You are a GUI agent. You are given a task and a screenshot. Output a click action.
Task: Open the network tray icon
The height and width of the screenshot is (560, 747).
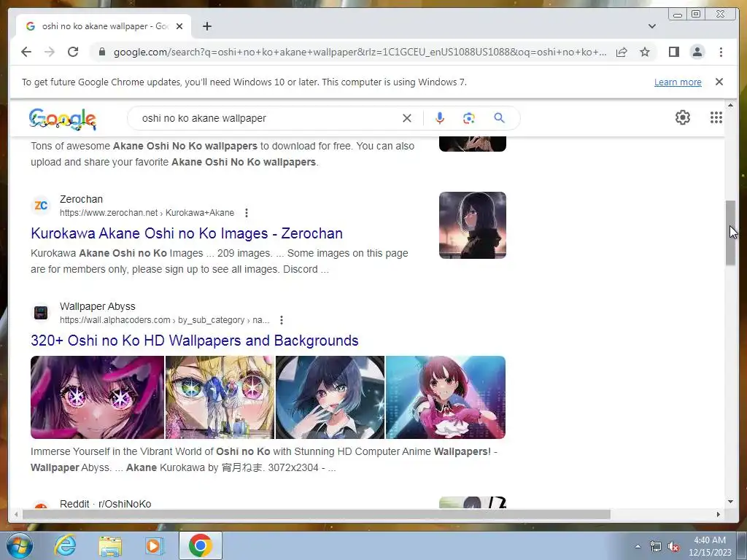[x=656, y=547]
